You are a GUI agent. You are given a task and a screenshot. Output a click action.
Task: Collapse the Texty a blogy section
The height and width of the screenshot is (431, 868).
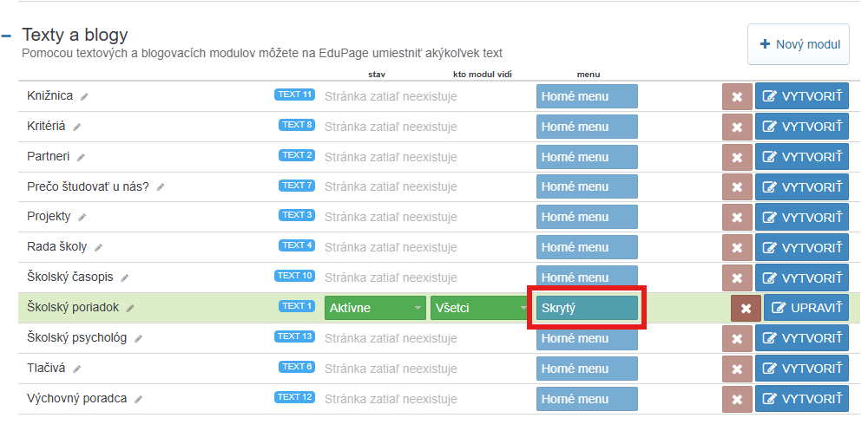click(7, 36)
